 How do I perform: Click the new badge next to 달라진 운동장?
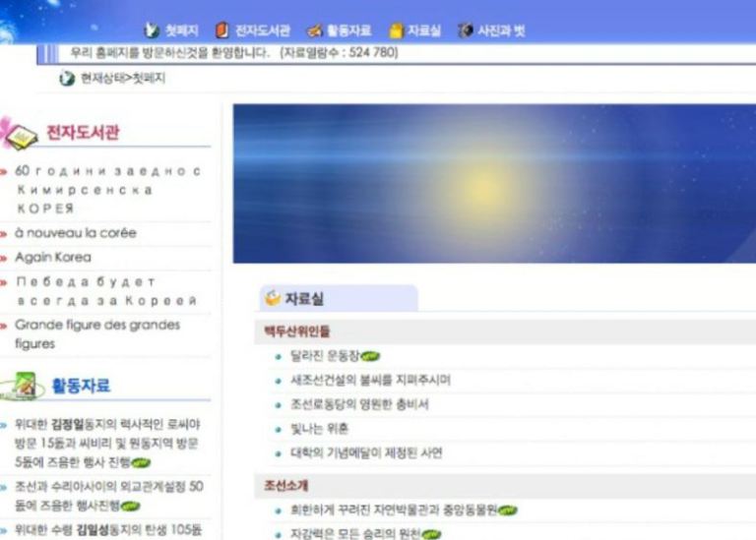click(x=370, y=356)
